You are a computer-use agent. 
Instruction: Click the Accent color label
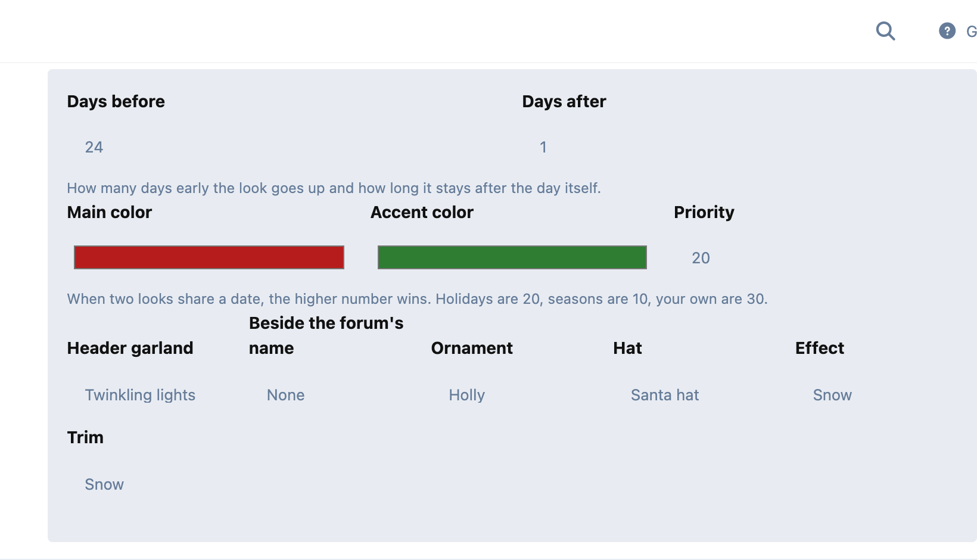[422, 213]
